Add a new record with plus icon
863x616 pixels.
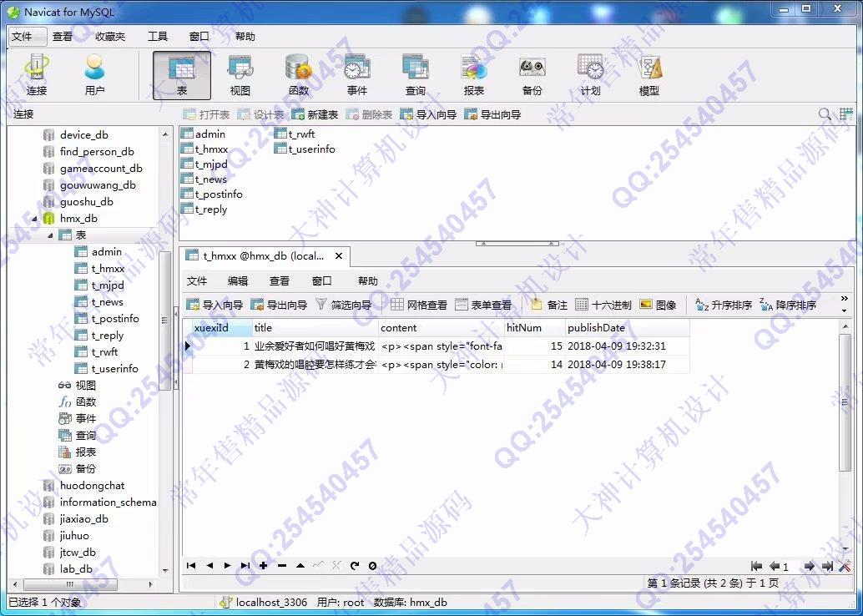[264, 565]
